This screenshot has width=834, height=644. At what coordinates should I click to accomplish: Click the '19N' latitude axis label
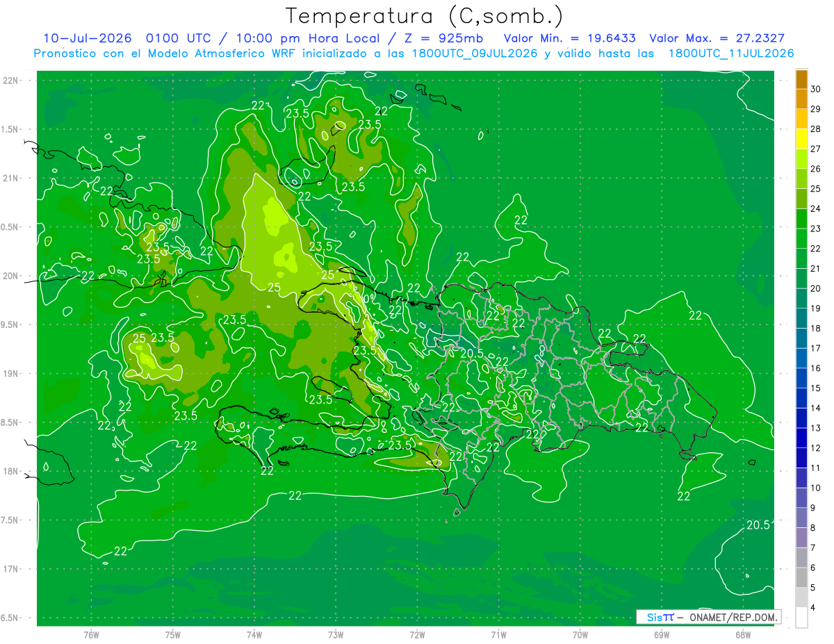(x=11, y=374)
